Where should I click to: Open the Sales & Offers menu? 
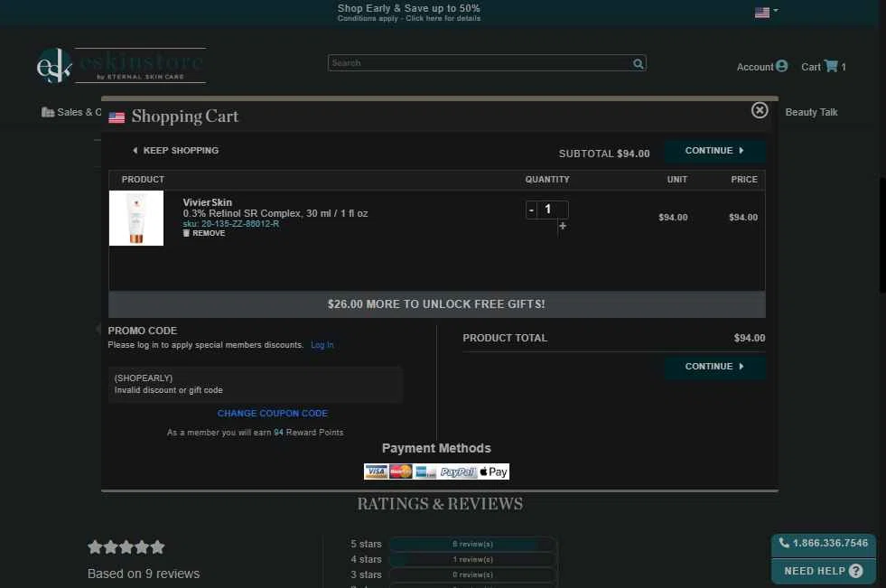click(x=71, y=112)
